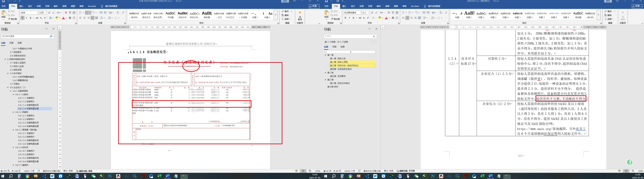Open the 审阅 tab in the left Word window
The width and height of the screenshot is (644, 179).
[64, 6]
